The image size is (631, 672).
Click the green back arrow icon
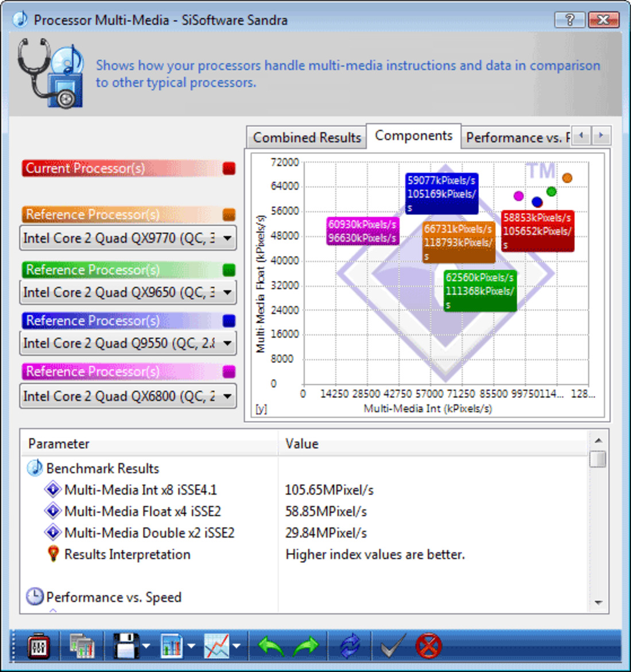point(271,646)
